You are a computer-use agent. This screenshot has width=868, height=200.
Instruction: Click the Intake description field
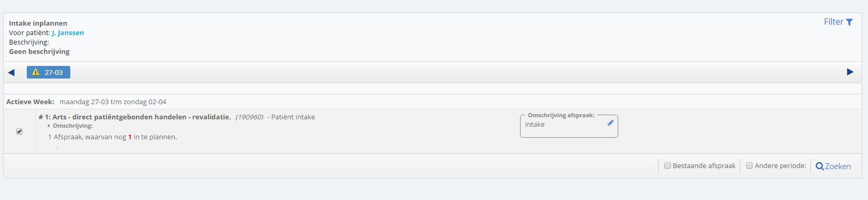coord(569,126)
